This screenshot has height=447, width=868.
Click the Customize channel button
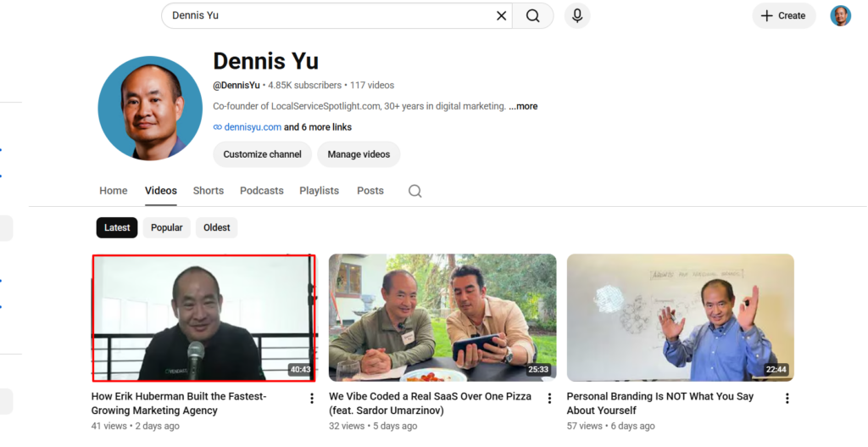point(263,154)
